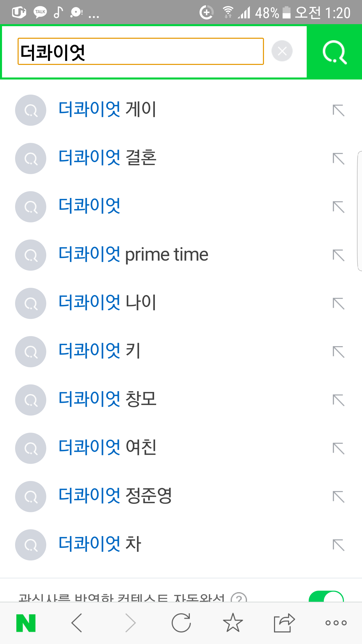Tap the 더콰이엇 여친 suggestion
Viewport: 362px width, 644px height.
point(108,448)
